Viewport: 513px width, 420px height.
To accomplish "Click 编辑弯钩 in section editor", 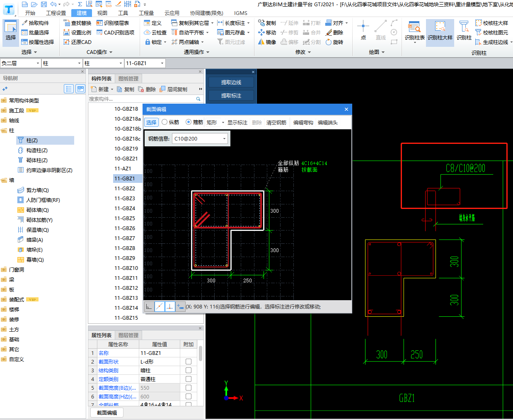I will [x=303, y=122].
